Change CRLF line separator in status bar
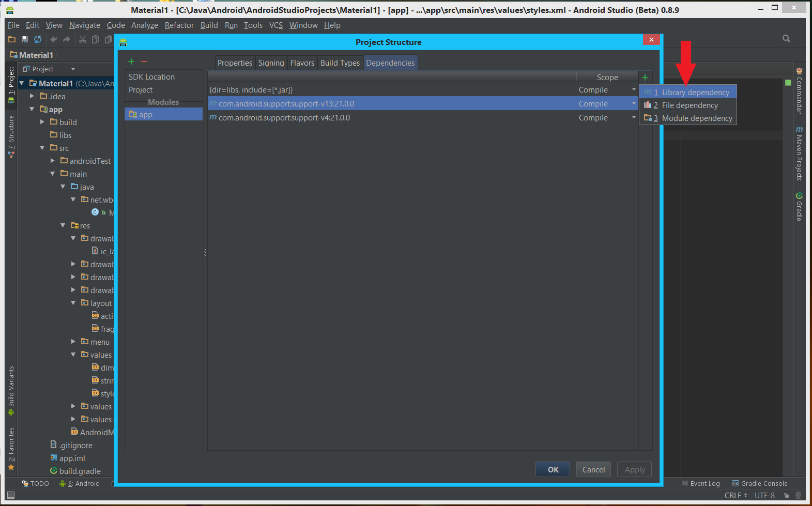This screenshot has height=506, width=812. click(x=736, y=496)
